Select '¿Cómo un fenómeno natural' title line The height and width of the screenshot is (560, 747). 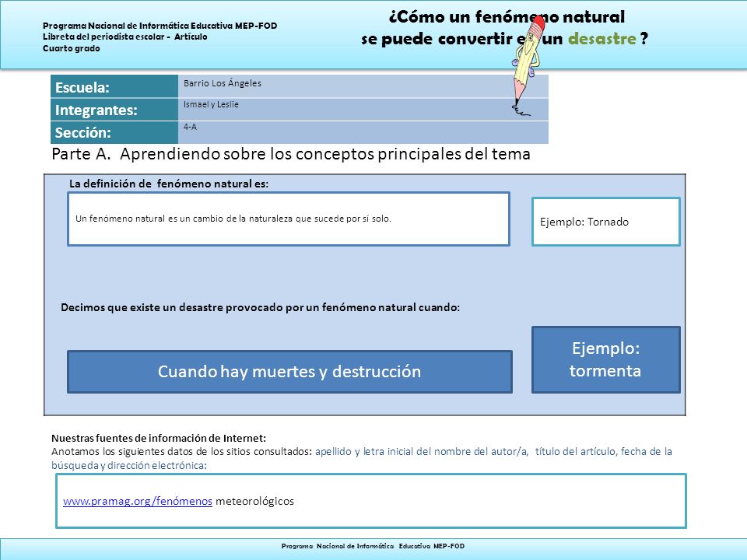pos(507,16)
